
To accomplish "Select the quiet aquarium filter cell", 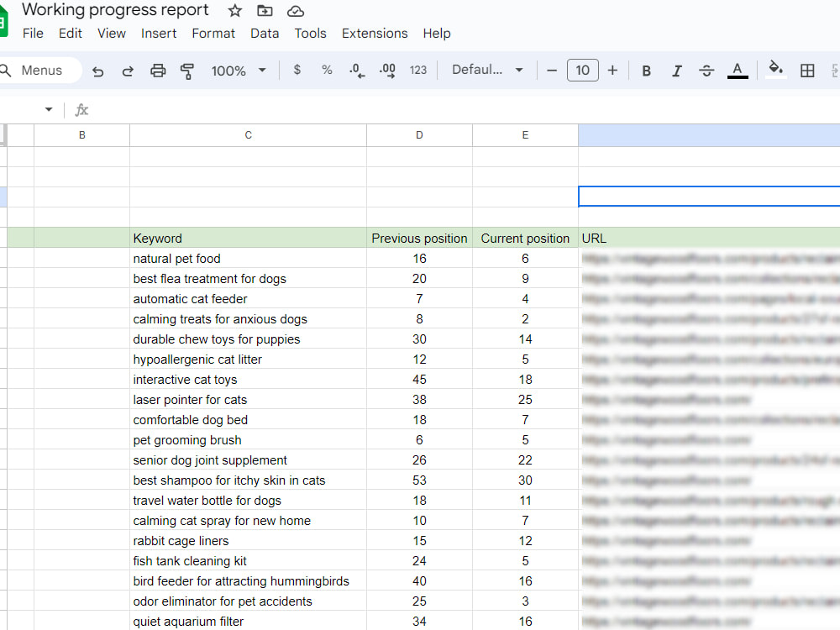I will tap(248, 622).
